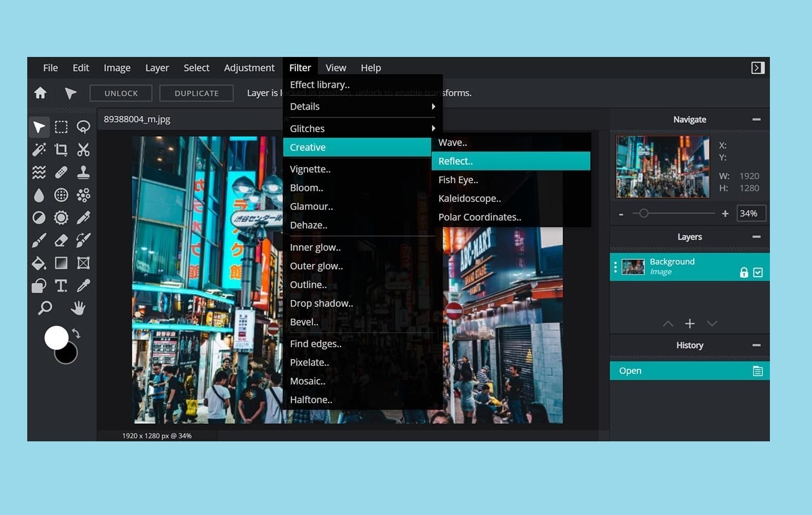
Task: Open the Background layer drag handle menu
Action: coord(615,267)
